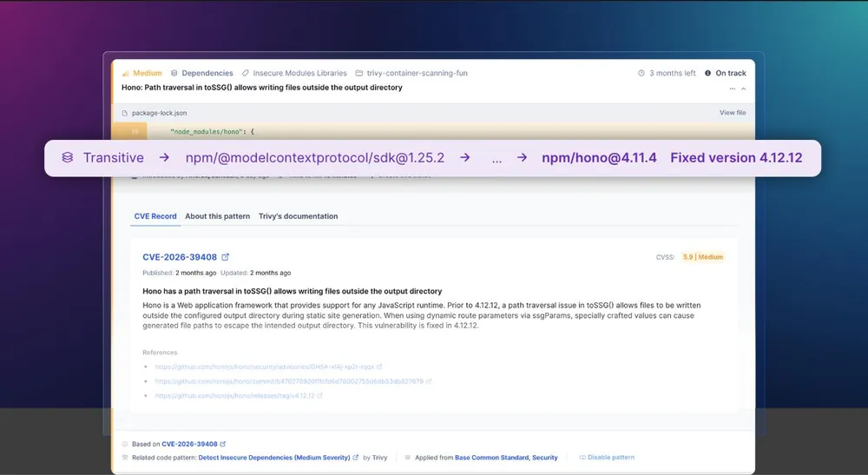Click the info icon before Based on

[124, 444]
